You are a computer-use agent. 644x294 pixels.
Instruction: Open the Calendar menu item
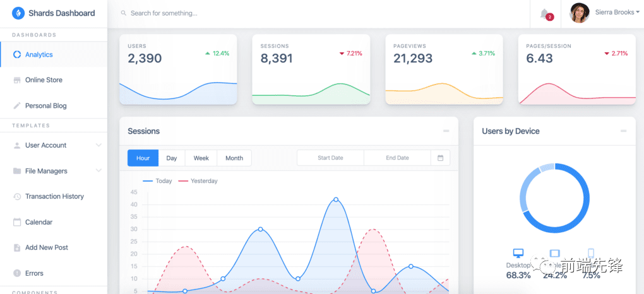coord(54,222)
